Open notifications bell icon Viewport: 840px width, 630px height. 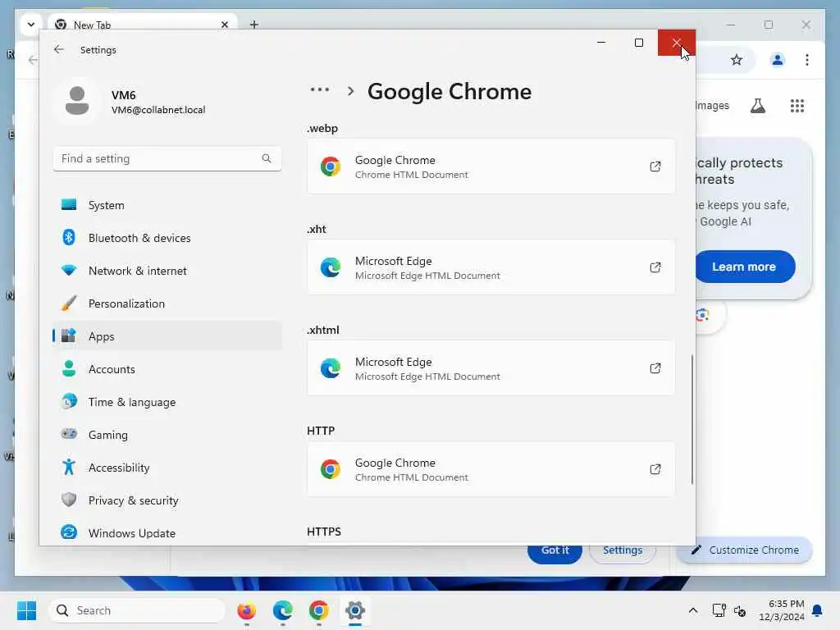(817, 610)
